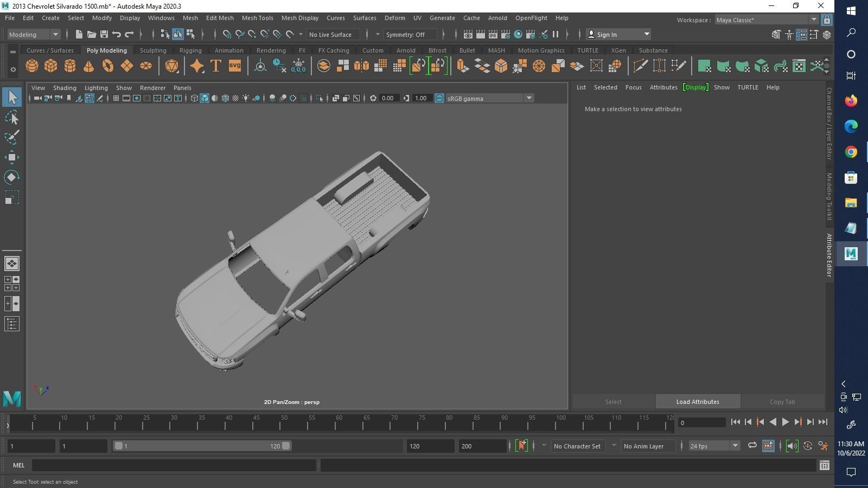Create a polygon sphere from shelf
Viewport: 868px width, 488px height.
click(32, 66)
